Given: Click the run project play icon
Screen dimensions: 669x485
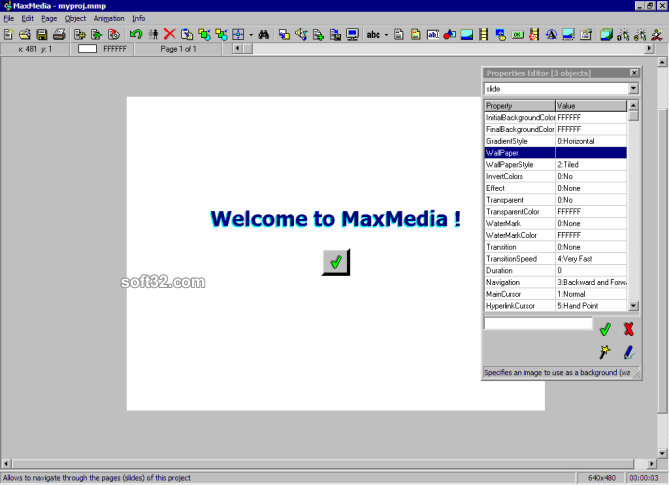Looking at the screenshot, I should pyautogui.click(x=97, y=35).
